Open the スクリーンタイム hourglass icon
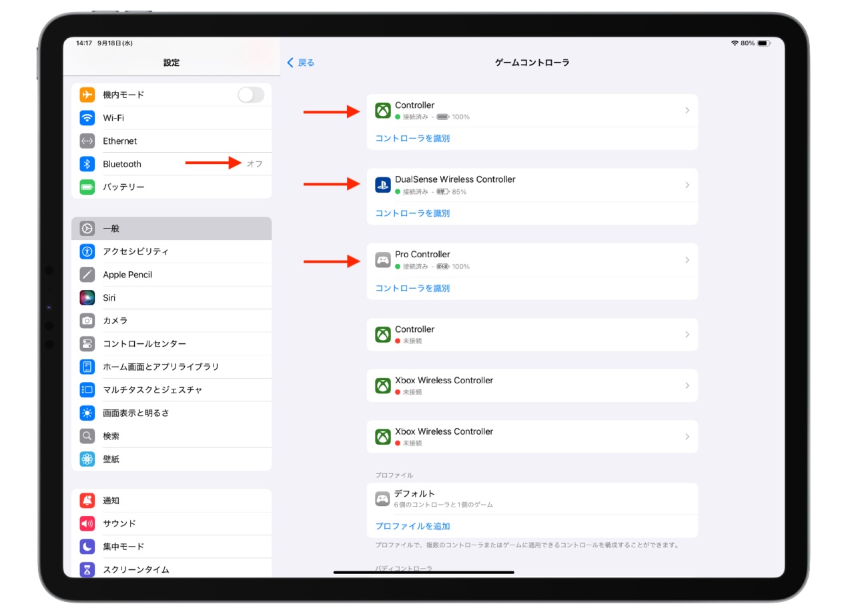854x616 pixels. coord(87,570)
